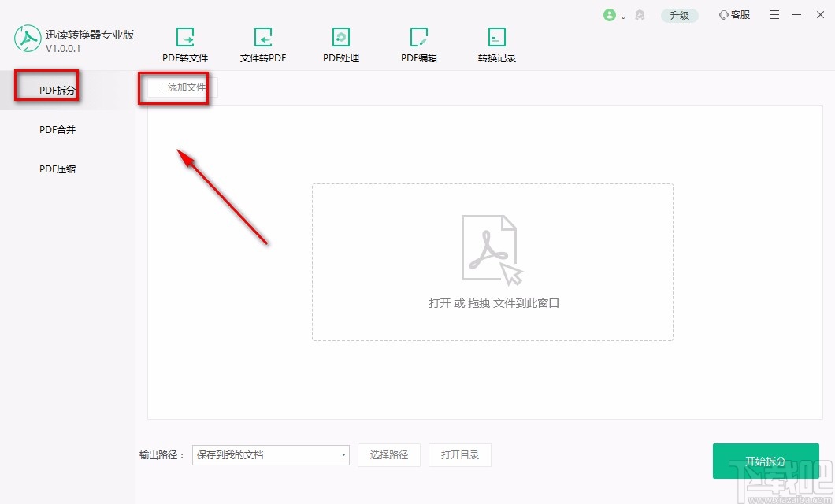Switch to PDF拆分 mode
Screen dimensions: 835x504
pyautogui.click(x=56, y=90)
